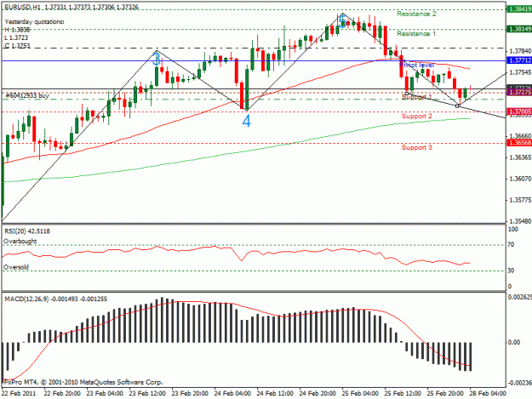Click the blue 1.37712 pivot price tag
Screen dimensions: 532x399
pos(519,60)
